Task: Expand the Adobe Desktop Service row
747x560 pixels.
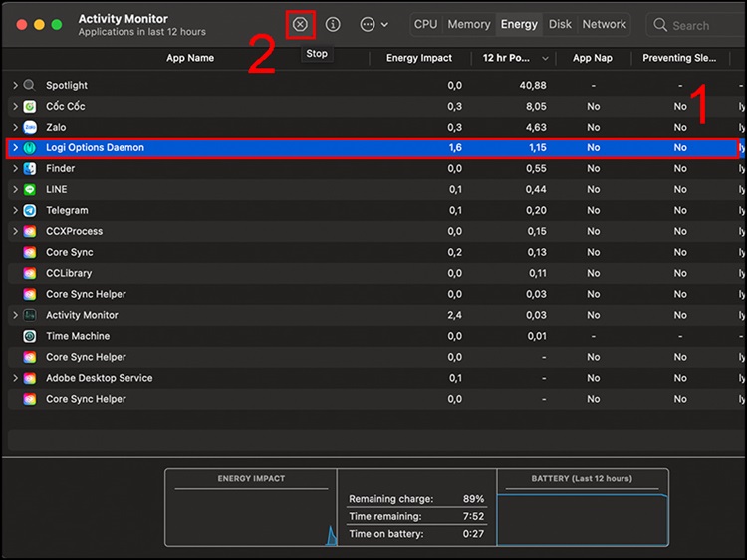Action: (x=15, y=379)
